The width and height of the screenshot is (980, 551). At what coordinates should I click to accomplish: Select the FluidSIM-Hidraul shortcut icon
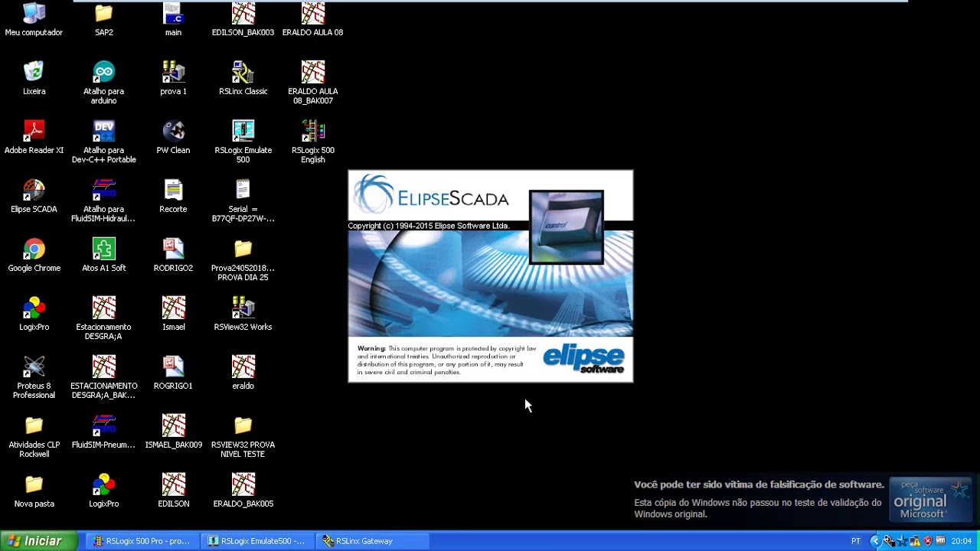point(104,201)
